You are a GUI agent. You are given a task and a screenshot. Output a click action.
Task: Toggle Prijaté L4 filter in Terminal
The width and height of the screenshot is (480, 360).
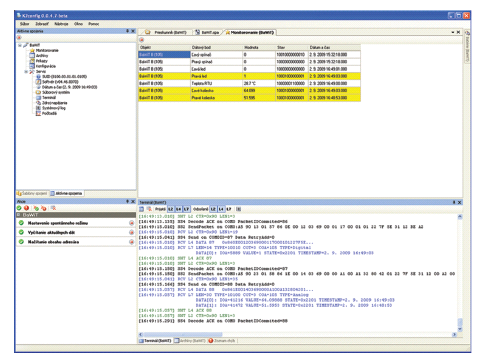(178, 209)
